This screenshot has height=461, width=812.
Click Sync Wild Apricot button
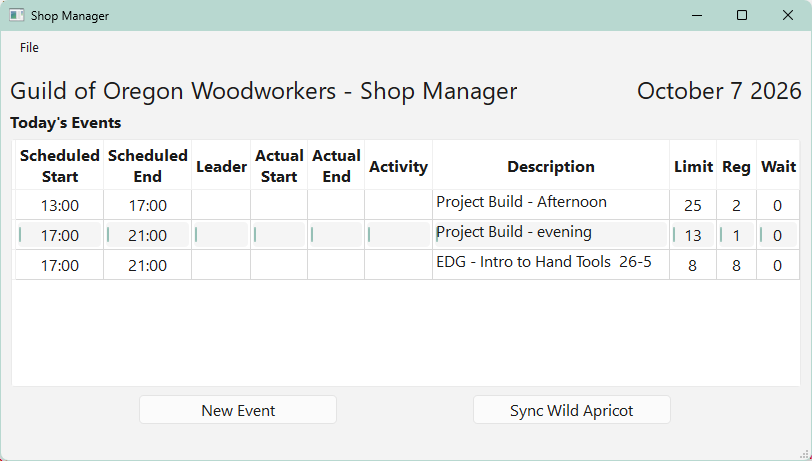pos(571,410)
